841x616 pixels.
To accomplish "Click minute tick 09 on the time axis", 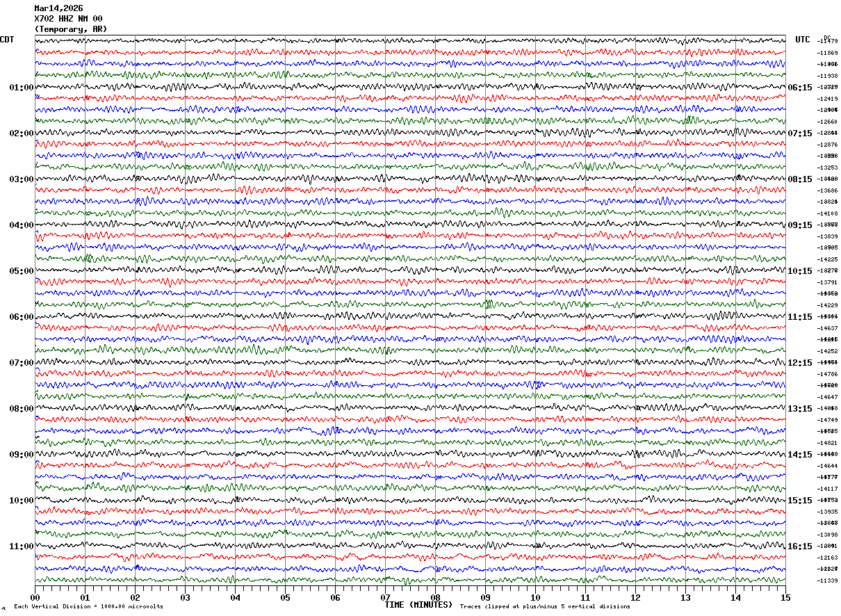I will [485, 597].
